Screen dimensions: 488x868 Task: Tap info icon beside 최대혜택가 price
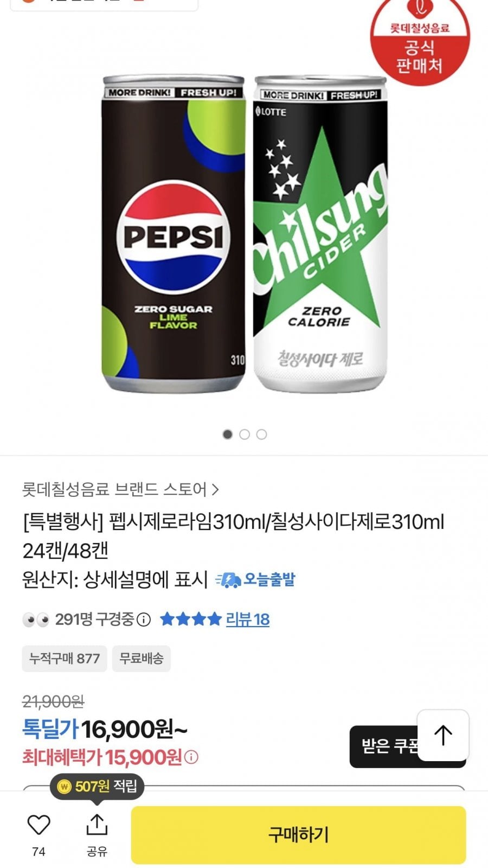(x=191, y=757)
